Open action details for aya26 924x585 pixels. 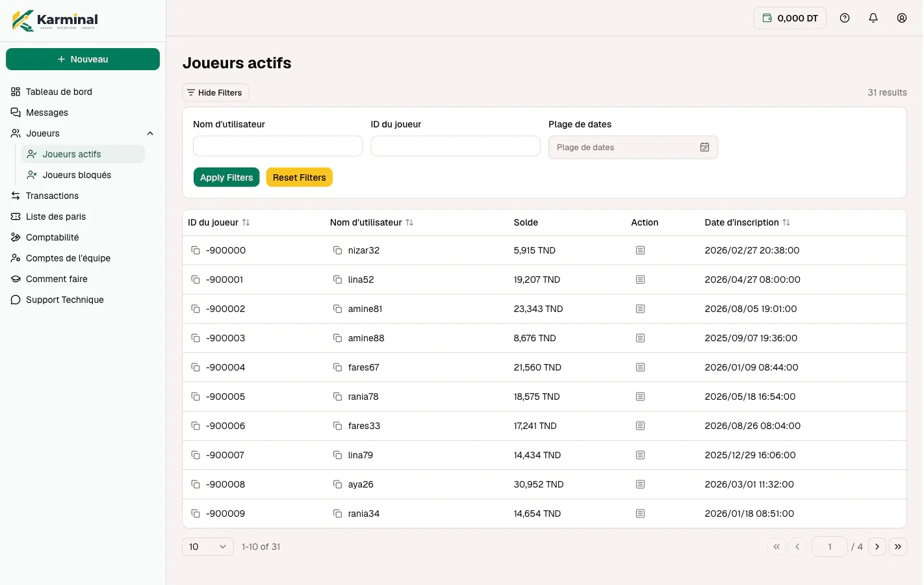click(640, 484)
